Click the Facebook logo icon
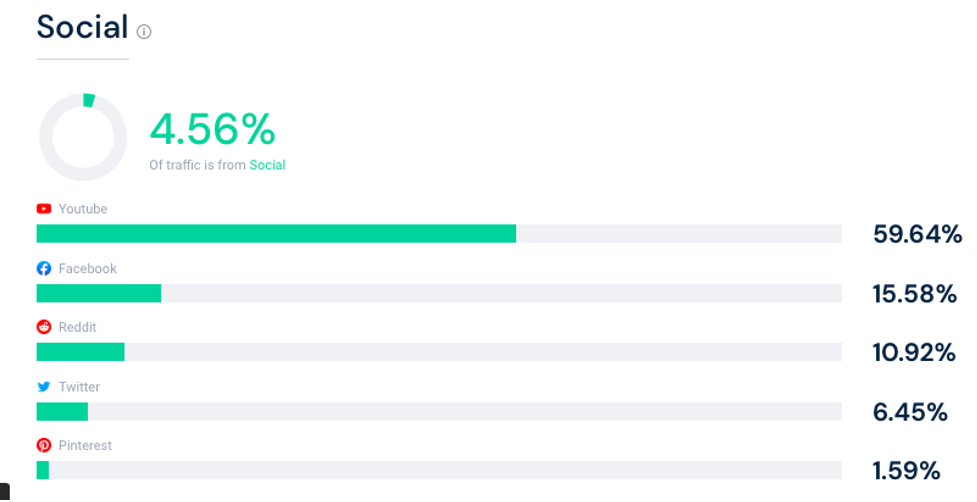Viewport: 977px width, 502px height. pos(44,268)
